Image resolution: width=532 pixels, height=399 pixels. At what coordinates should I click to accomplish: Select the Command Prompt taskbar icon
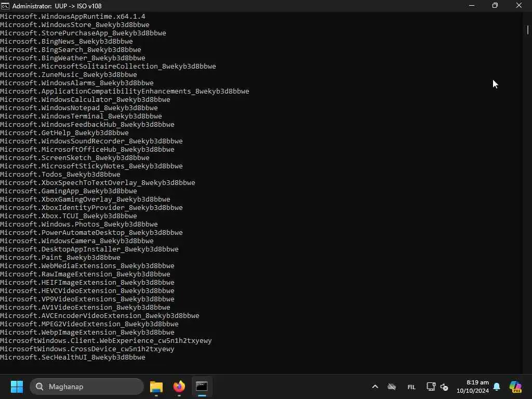coord(202,387)
